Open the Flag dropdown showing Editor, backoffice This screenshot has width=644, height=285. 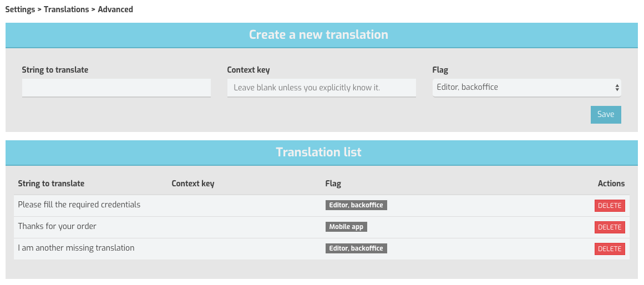(526, 88)
